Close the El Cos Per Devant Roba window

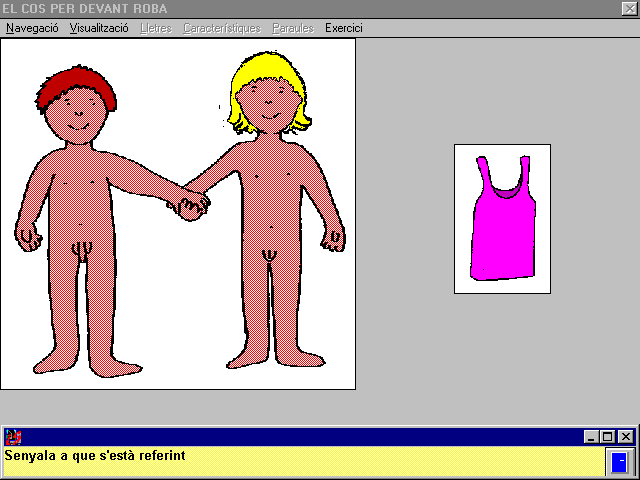(x=628, y=8)
